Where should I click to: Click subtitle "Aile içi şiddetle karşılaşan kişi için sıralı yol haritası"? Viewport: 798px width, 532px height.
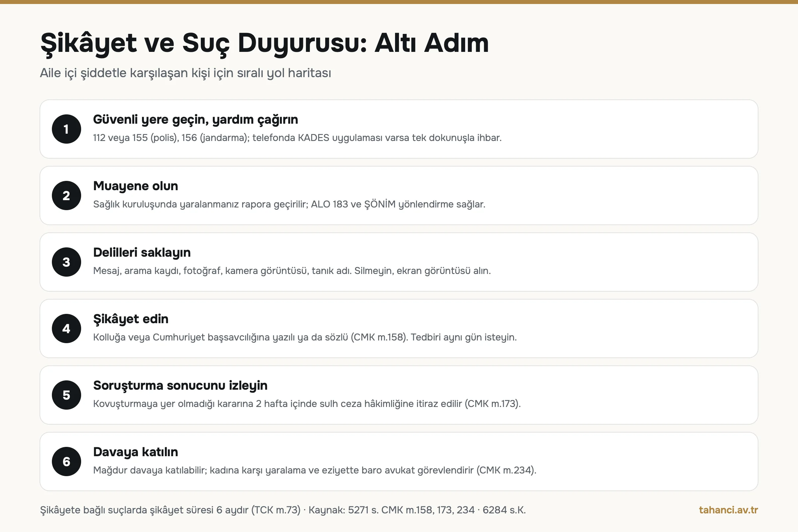pyautogui.click(x=186, y=73)
